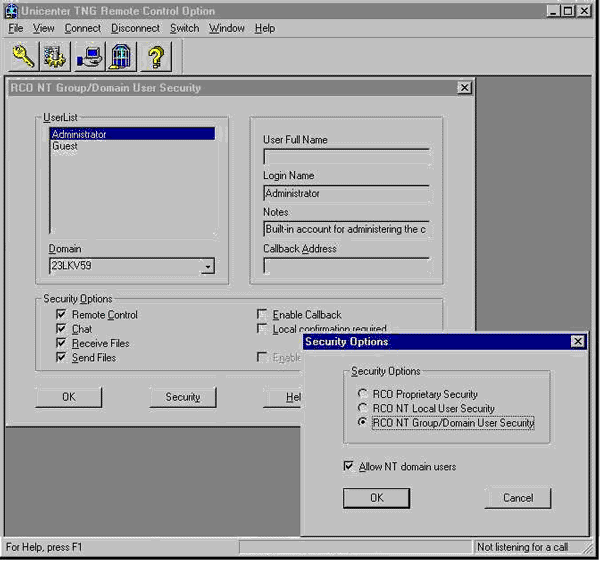The image size is (600, 561).
Task: Click the Unicenter app icon in title bar
Action: point(11,10)
